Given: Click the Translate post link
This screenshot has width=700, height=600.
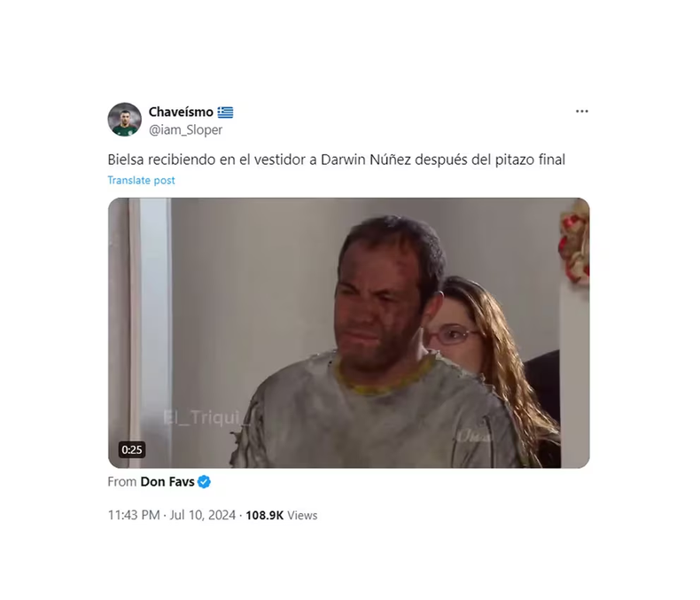Looking at the screenshot, I should point(141,181).
